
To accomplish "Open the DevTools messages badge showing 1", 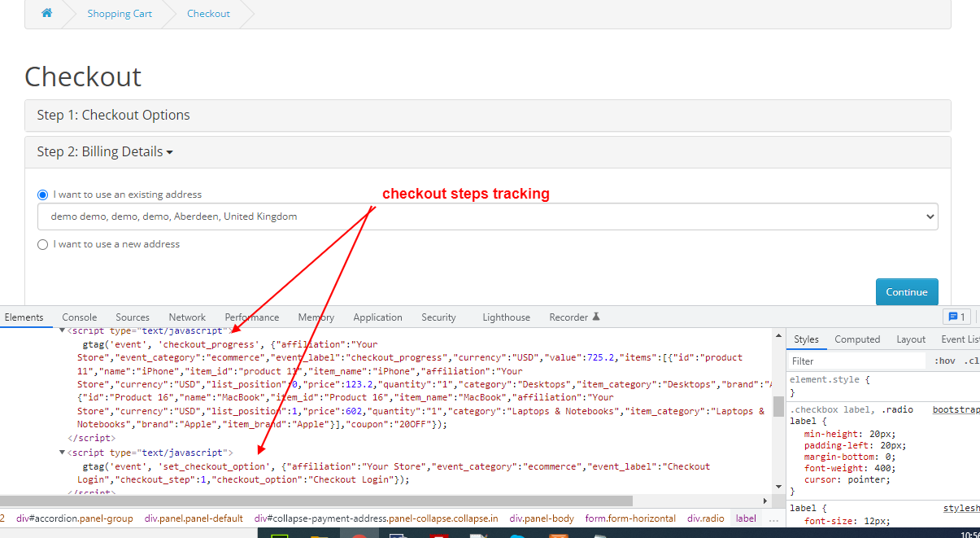I will point(956,317).
